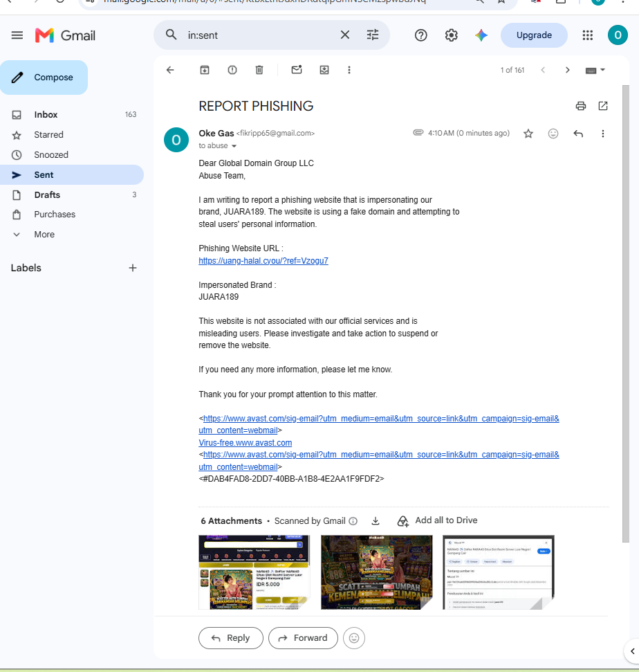
Task: Delete this email trash icon
Action: click(259, 70)
